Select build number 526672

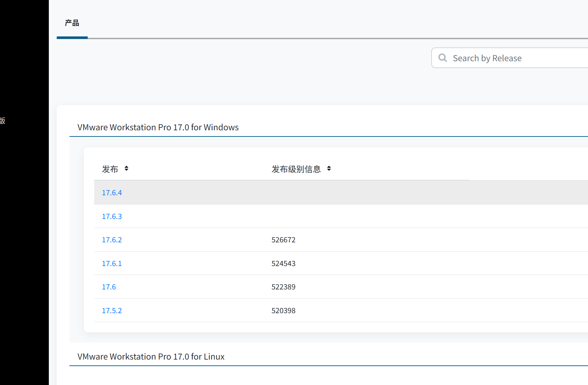pos(283,240)
